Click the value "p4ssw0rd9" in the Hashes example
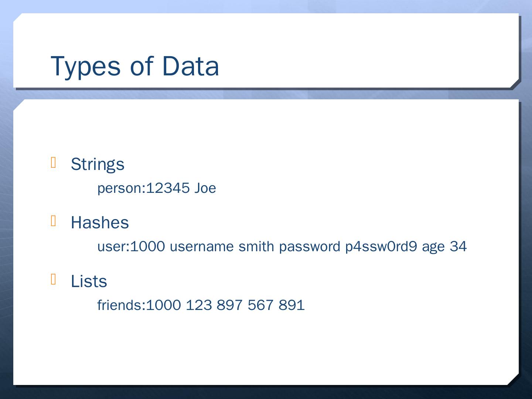This screenshot has width=532, height=399. (381, 246)
